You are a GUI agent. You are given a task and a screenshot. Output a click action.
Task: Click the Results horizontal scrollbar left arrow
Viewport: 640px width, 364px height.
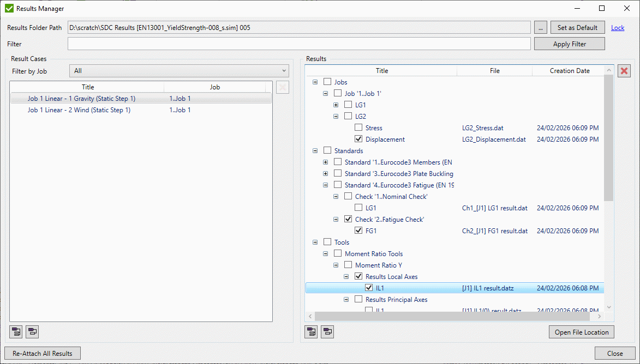tap(310, 316)
